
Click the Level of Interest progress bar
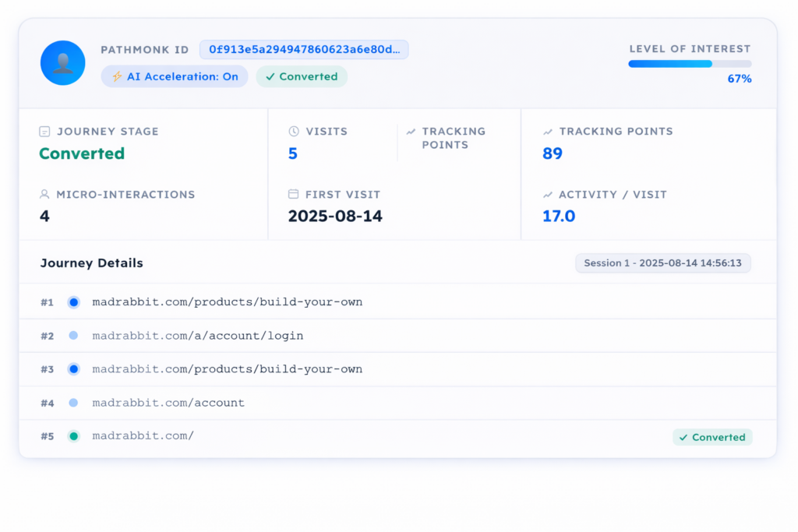(x=690, y=64)
